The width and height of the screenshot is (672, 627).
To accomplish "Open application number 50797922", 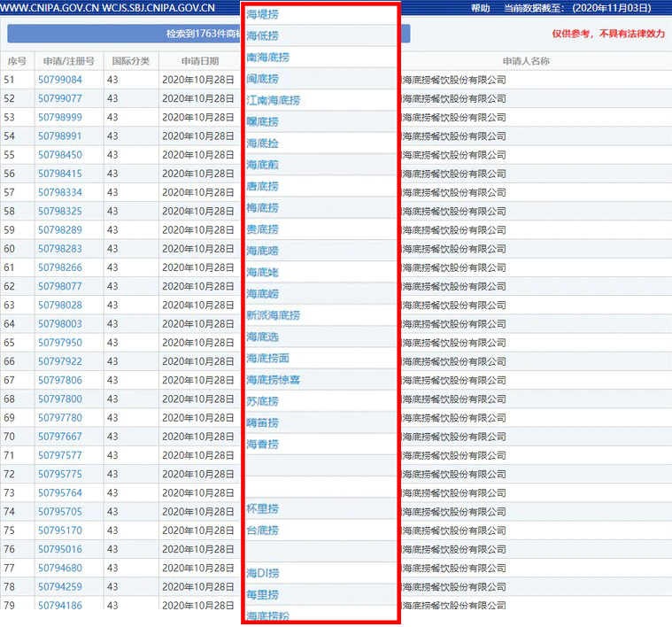I will (60, 361).
